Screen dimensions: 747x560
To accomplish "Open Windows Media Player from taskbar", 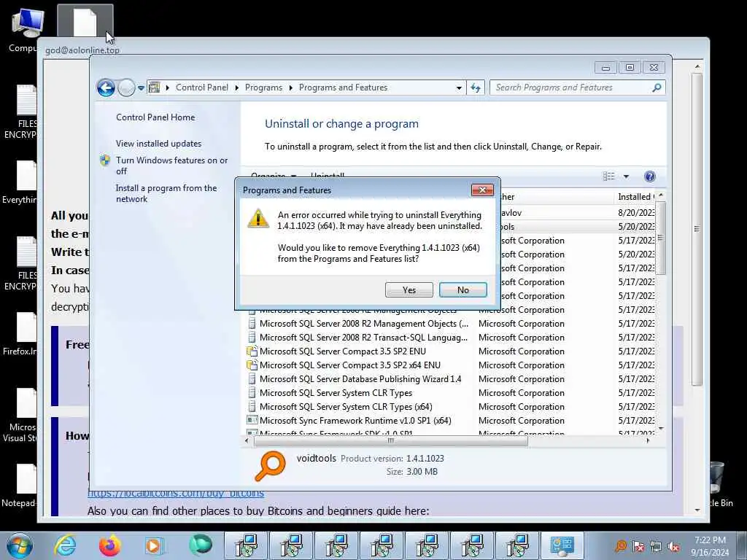I will [x=154, y=545].
